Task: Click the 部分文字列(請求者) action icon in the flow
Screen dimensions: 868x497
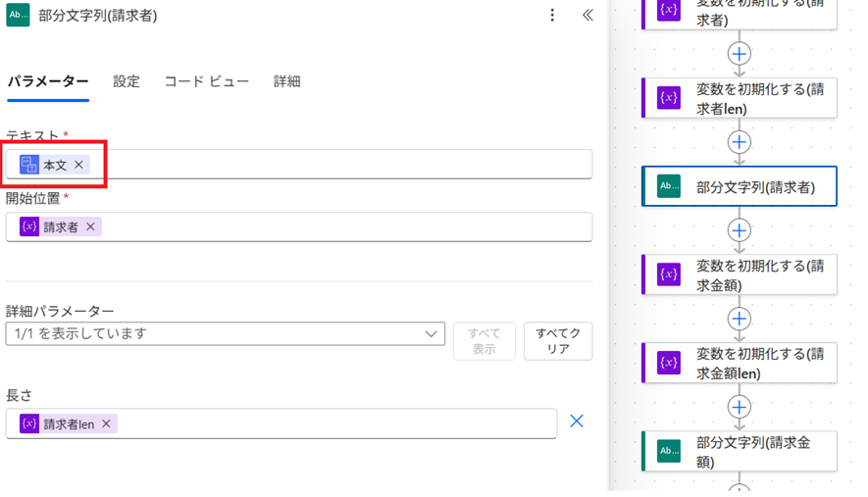Action: (669, 186)
